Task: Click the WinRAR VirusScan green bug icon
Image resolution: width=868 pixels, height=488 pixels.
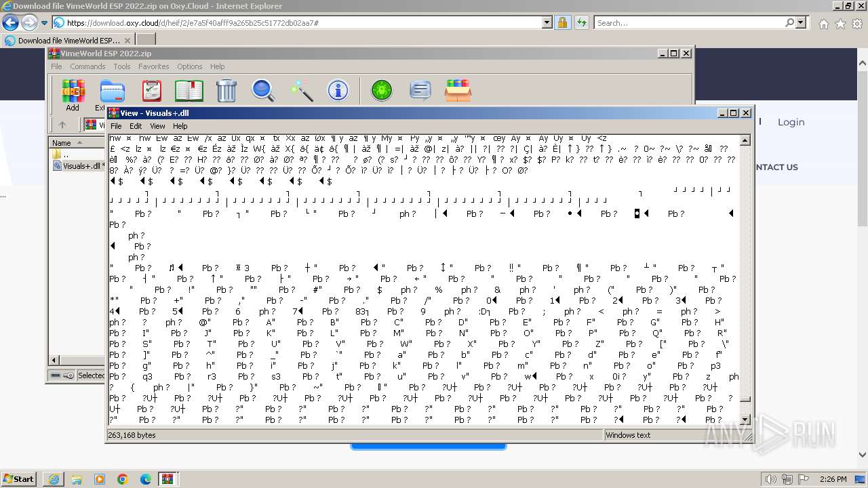Action: 382,90
